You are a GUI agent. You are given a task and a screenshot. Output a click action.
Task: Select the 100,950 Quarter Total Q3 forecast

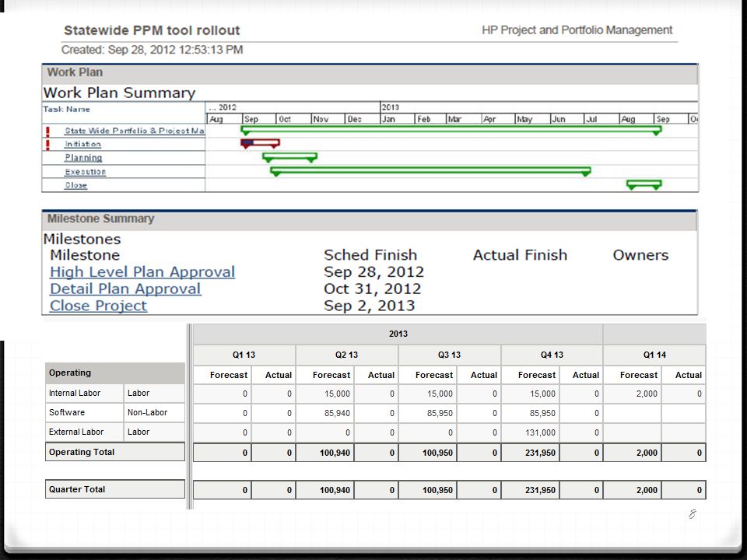pyautogui.click(x=427, y=490)
